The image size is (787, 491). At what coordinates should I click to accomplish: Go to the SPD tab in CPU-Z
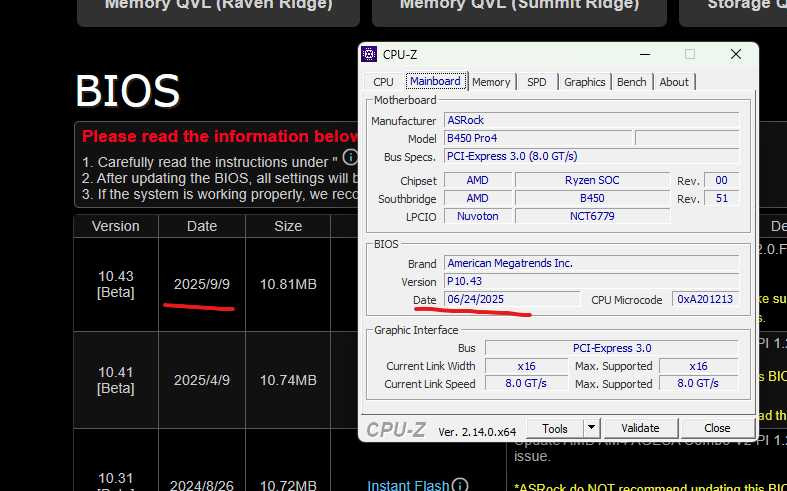click(x=537, y=82)
